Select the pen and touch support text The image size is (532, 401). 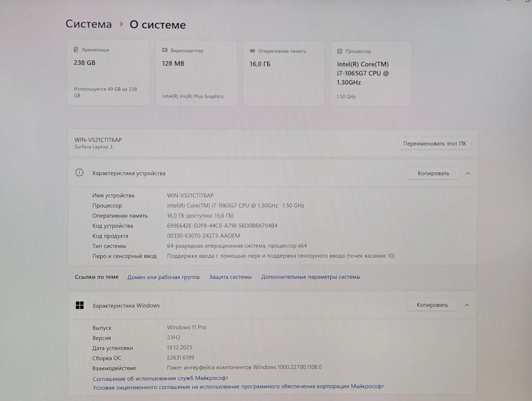click(x=281, y=256)
